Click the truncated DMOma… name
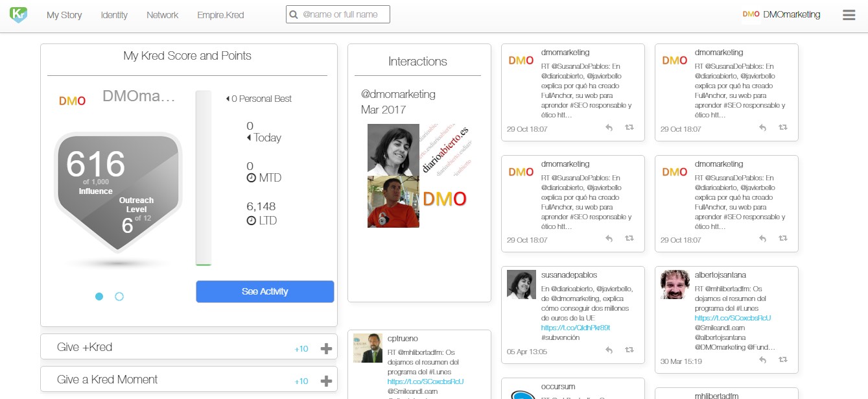 [139, 97]
